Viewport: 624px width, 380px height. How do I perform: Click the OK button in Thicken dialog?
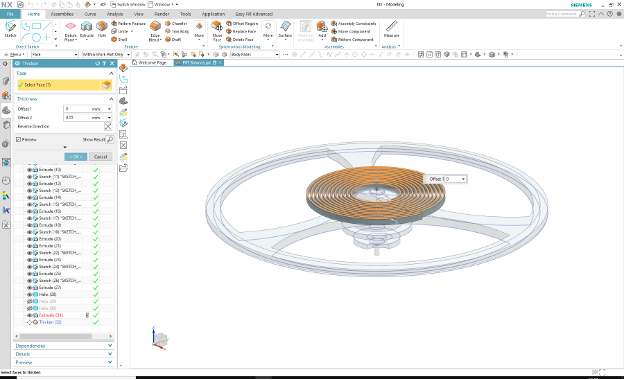point(76,157)
